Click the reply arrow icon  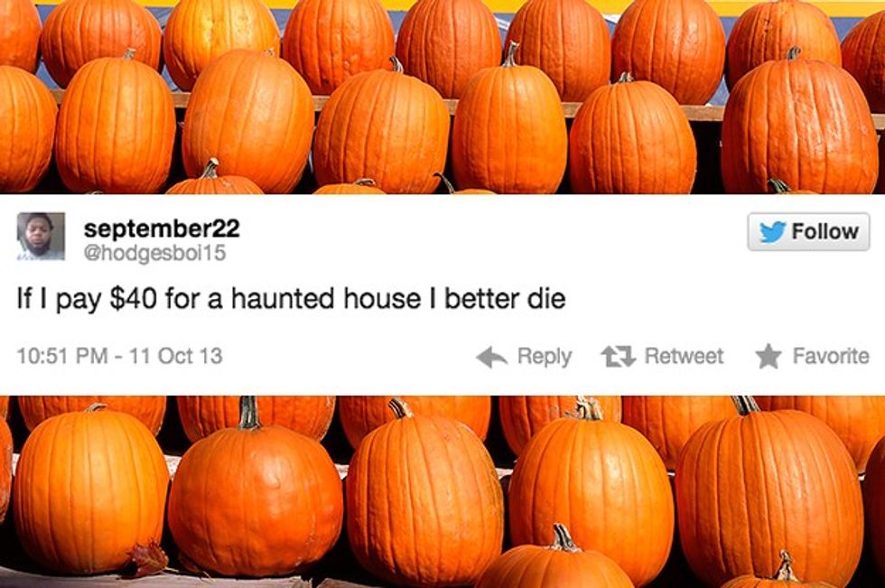(491, 357)
